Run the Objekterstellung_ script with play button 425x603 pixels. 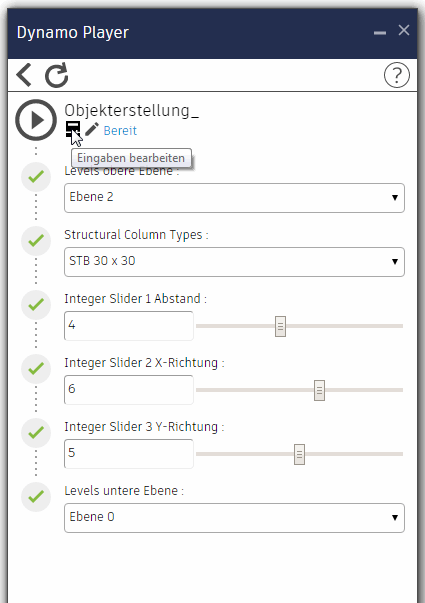point(36,120)
